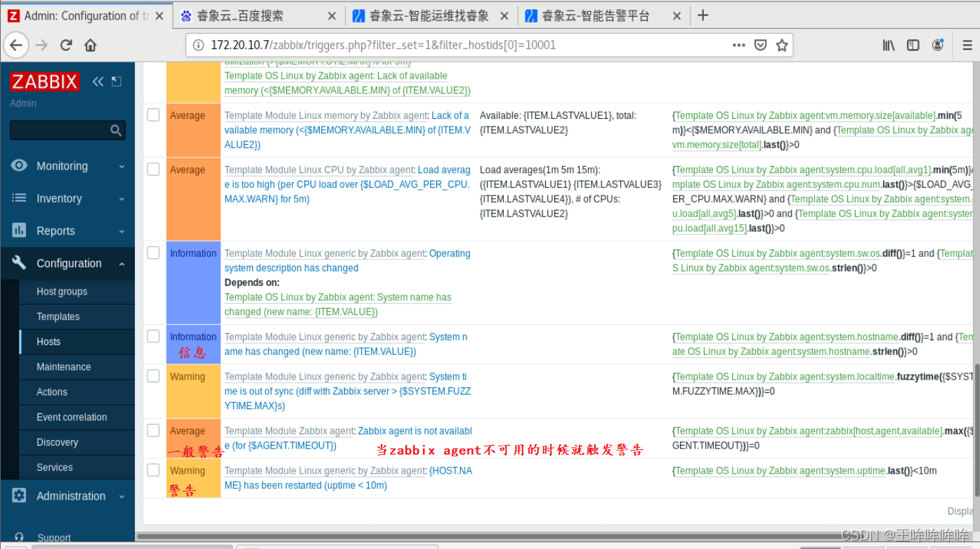The height and width of the screenshot is (549, 980).
Task: Open the browser library icon
Action: tap(889, 45)
